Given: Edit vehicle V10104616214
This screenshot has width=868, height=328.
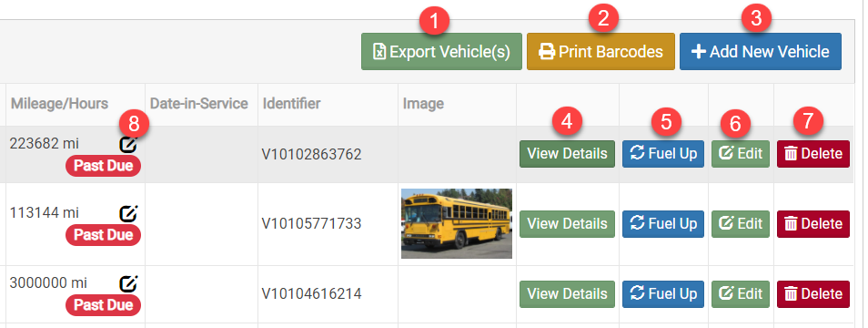Looking at the screenshot, I should 740,293.
